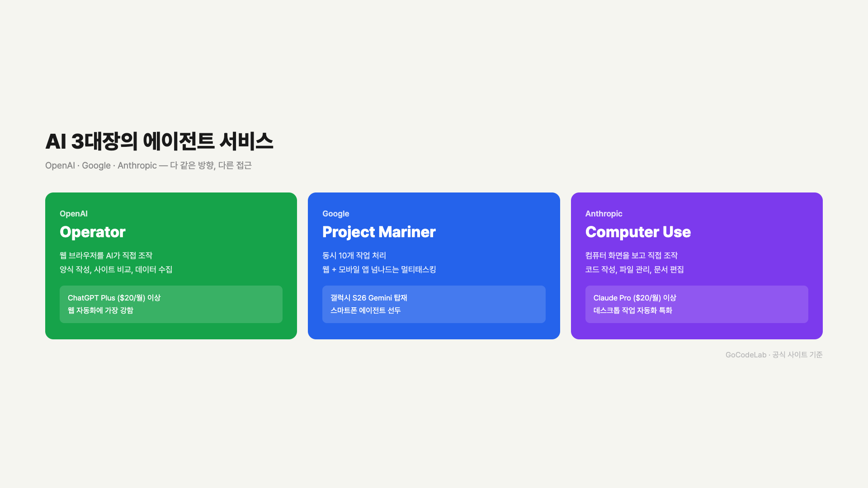
Task: Select the 'Anthropic' label on purple card
Action: [x=604, y=213]
